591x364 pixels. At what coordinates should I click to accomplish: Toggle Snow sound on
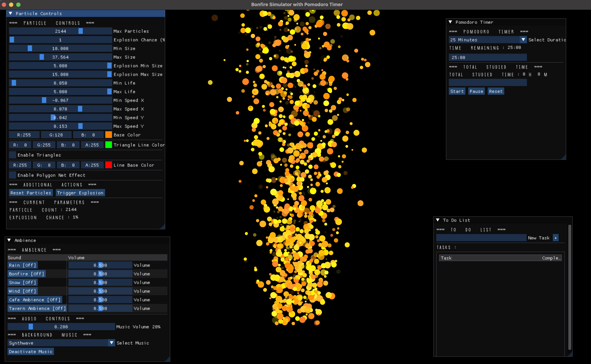pyautogui.click(x=23, y=282)
